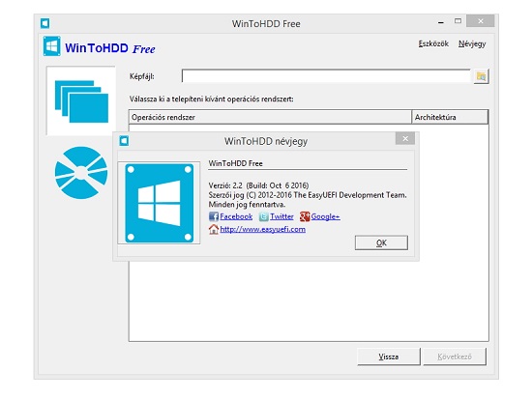This screenshot has width=532, height=399.
Task: Open the Google+ link
Action: tap(325, 216)
